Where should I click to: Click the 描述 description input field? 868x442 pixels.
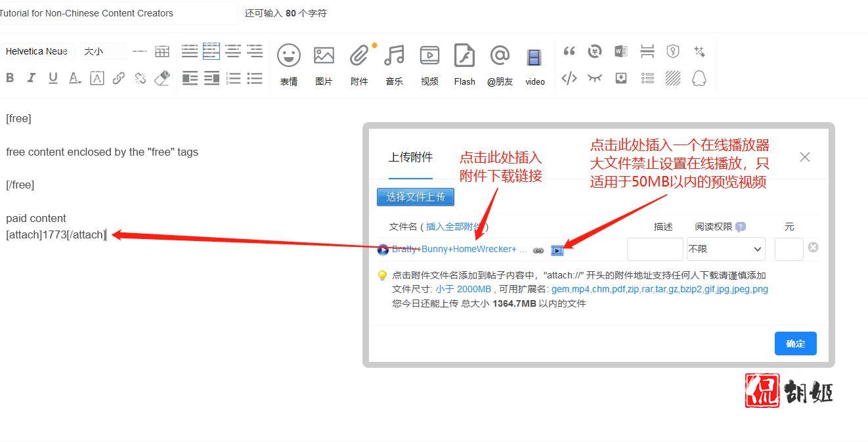click(655, 250)
